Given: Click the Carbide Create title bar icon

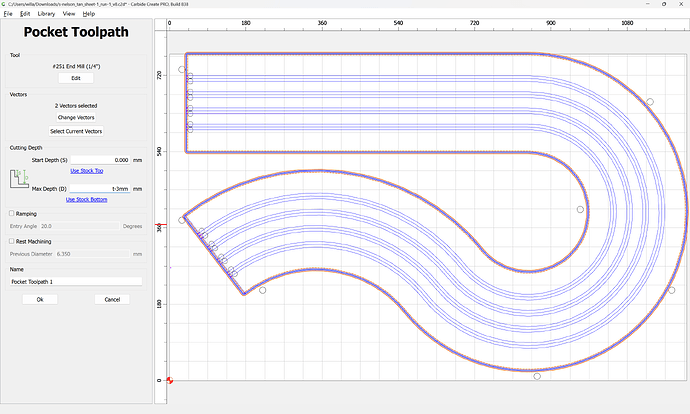Looking at the screenshot, I should 6,4.
